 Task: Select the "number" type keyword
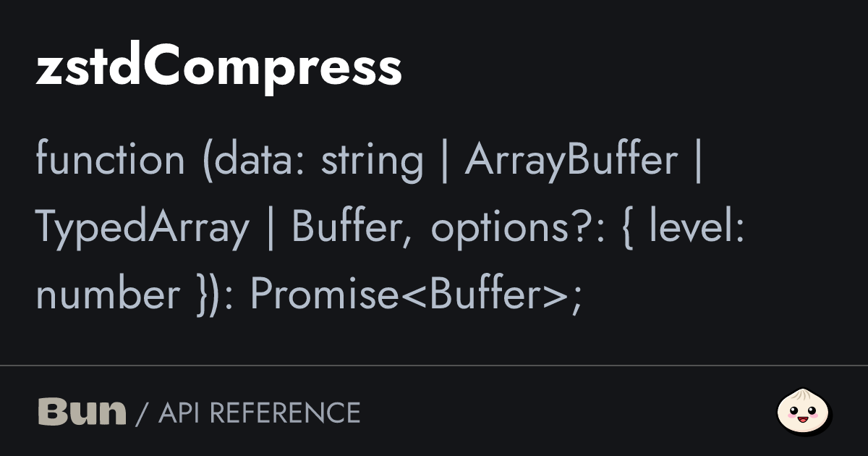pyautogui.click(x=107, y=295)
